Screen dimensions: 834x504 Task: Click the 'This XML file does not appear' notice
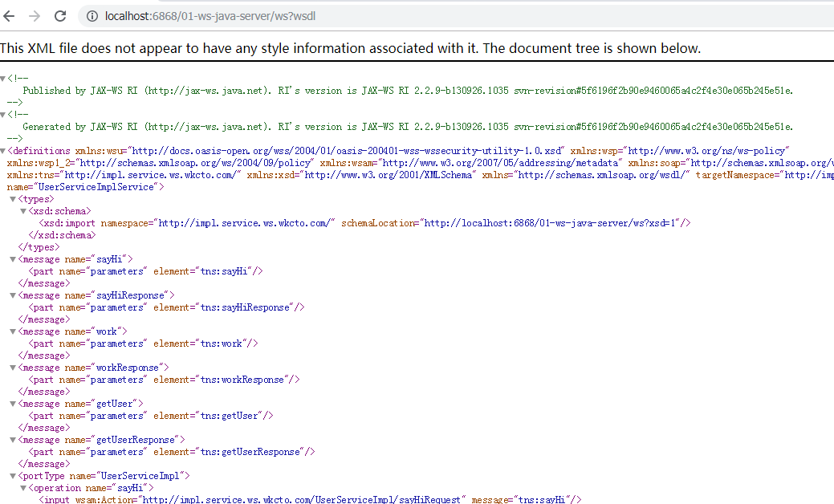tap(351, 48)
